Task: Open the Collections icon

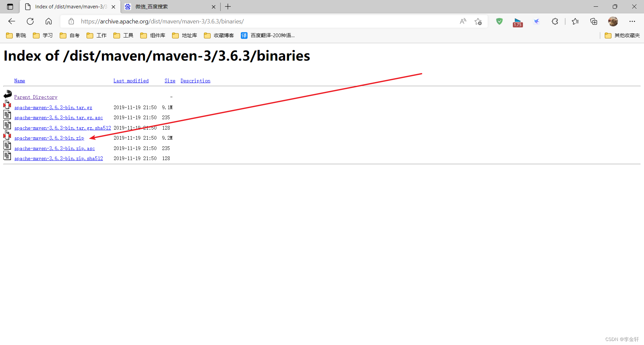Action: (x=594, y=21)
